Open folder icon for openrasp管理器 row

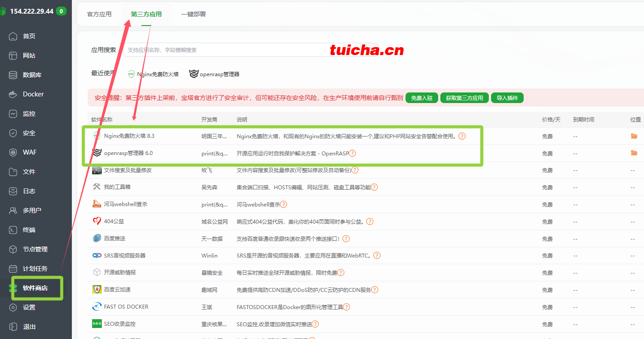(x=634, y=153)
